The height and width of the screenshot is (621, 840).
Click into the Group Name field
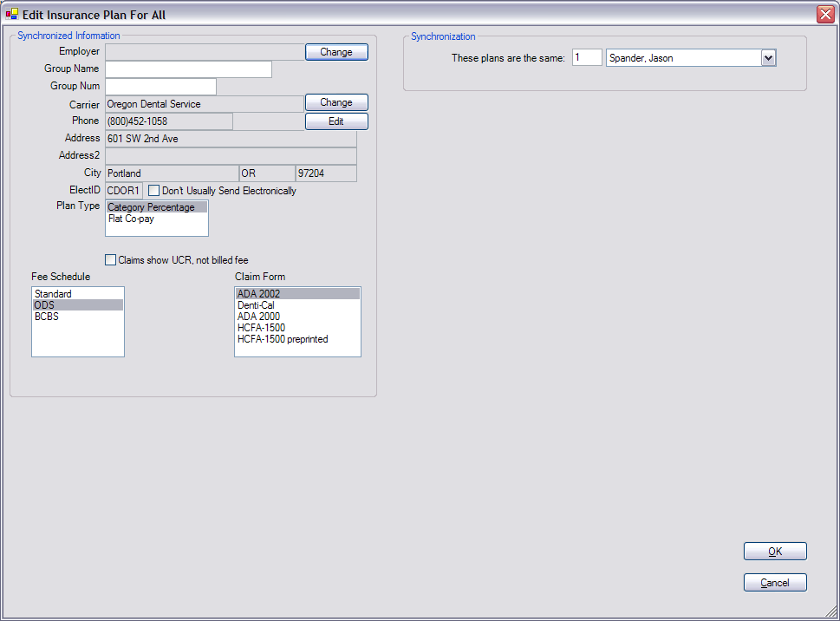188,69
